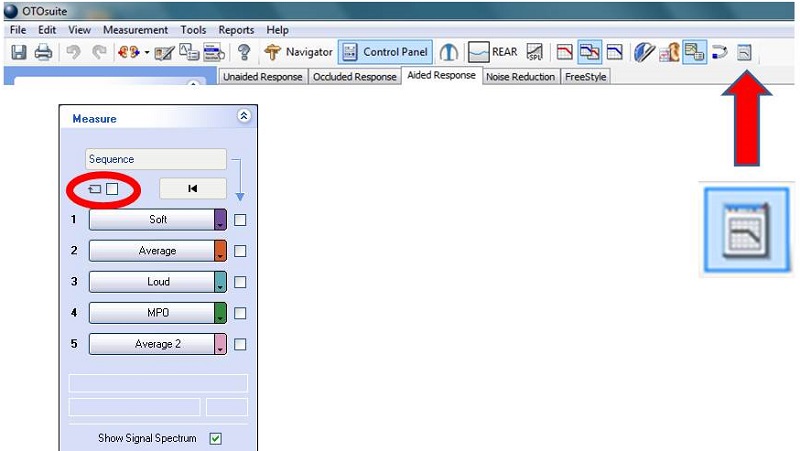
Task: Click the Save floppy disk icon
Action: [19, 52]
